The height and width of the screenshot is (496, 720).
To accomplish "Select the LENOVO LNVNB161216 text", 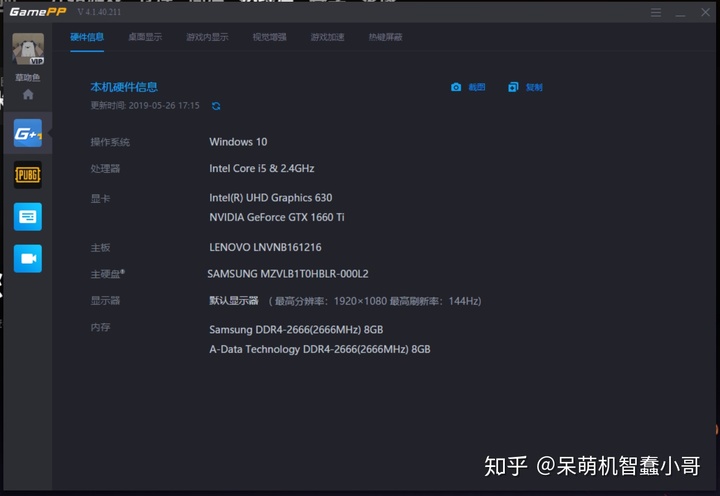I will 265,248.
